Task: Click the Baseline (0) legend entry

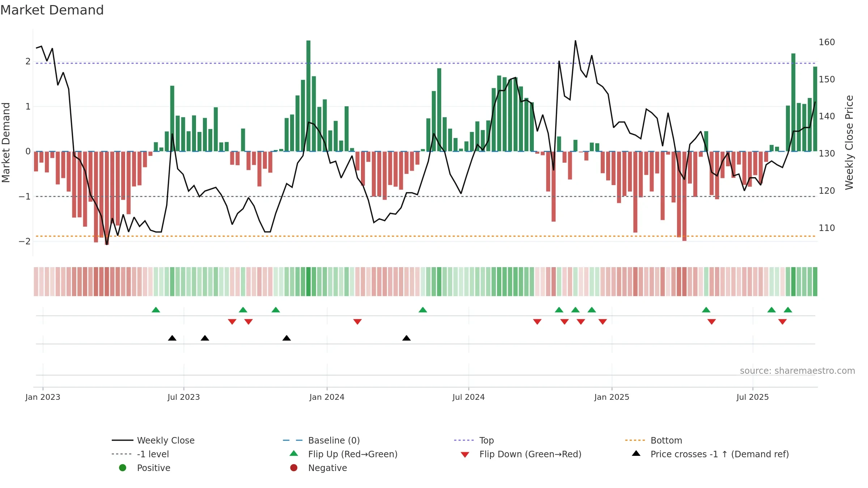Action: [321, 440]
